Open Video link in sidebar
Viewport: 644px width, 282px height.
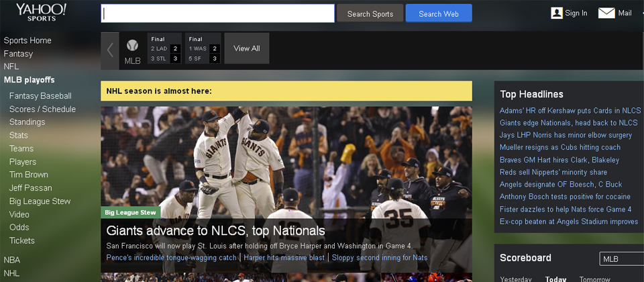click(19, 214)
